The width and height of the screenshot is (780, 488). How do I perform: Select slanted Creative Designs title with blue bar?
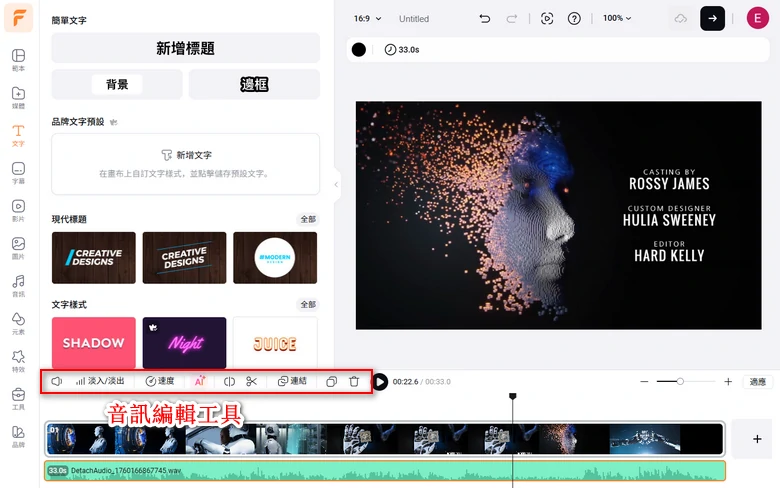click(x=94, y=258)
